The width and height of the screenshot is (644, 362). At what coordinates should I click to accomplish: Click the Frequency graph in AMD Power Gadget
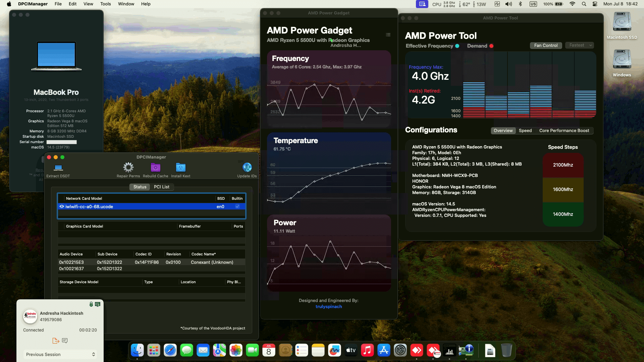click(329, 89)
